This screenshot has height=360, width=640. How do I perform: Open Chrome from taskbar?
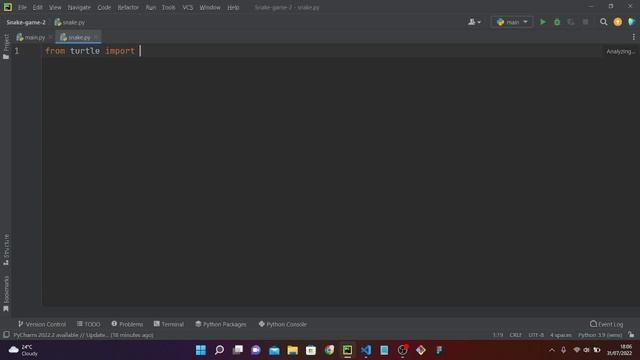[329, 350]
